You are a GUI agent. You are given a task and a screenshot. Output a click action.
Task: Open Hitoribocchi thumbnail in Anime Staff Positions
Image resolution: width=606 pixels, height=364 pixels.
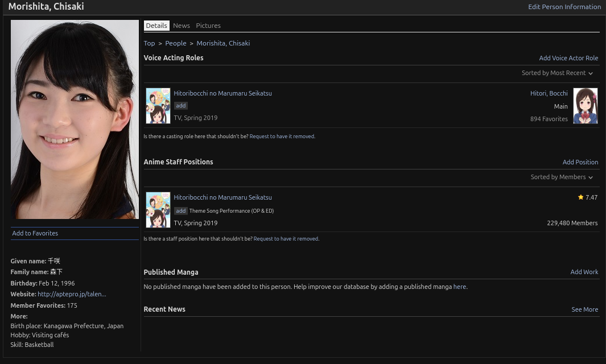point(158,210)
